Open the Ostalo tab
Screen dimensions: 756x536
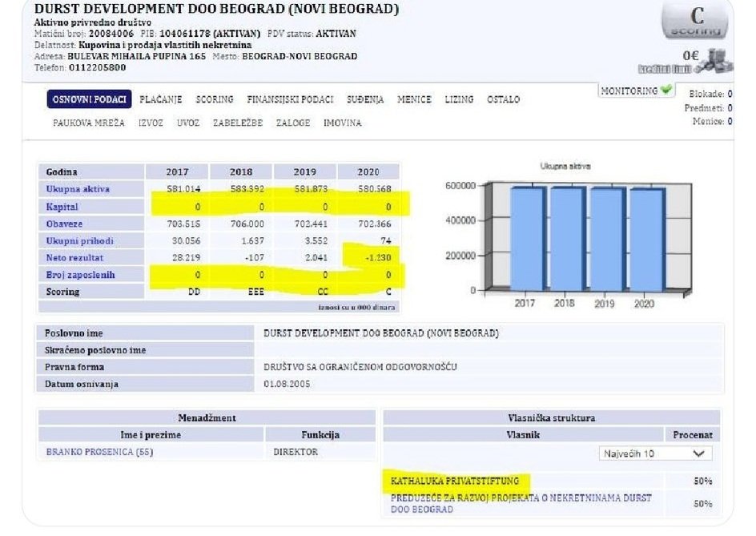(504, 99)
